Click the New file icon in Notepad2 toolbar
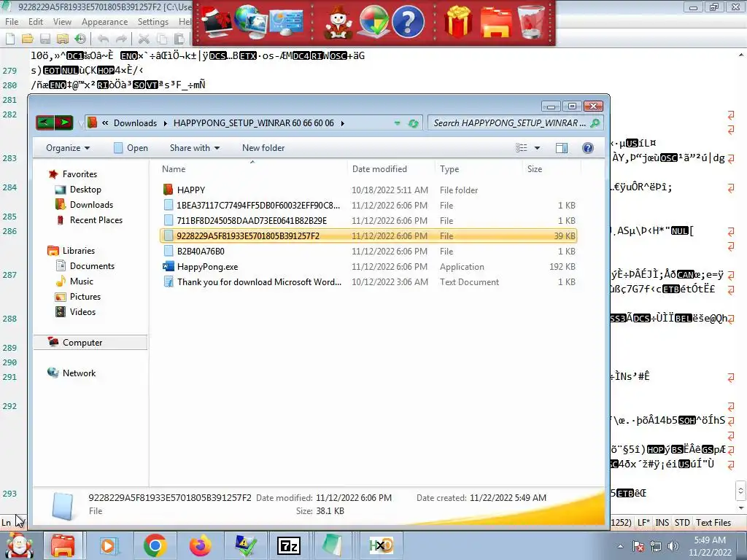The image size is (747, 560). [10, 39]
